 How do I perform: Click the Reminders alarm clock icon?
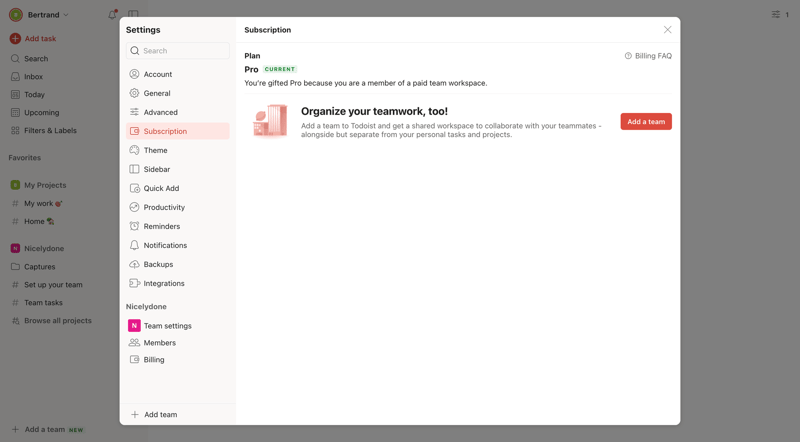pyautogui.click(x=134, y=226)
